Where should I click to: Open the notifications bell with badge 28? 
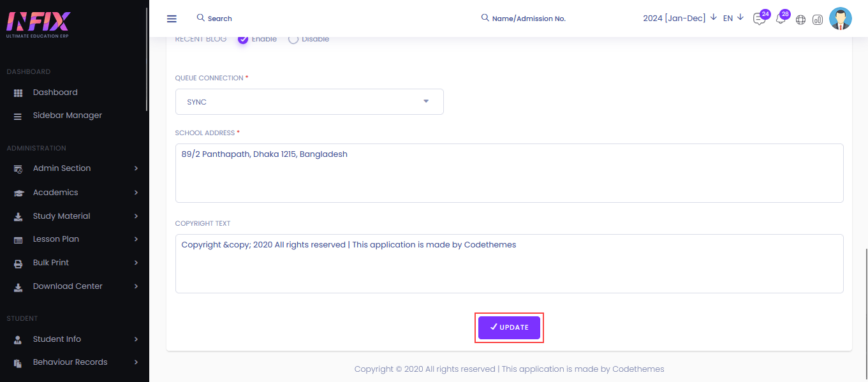click(x=781, y=19)
